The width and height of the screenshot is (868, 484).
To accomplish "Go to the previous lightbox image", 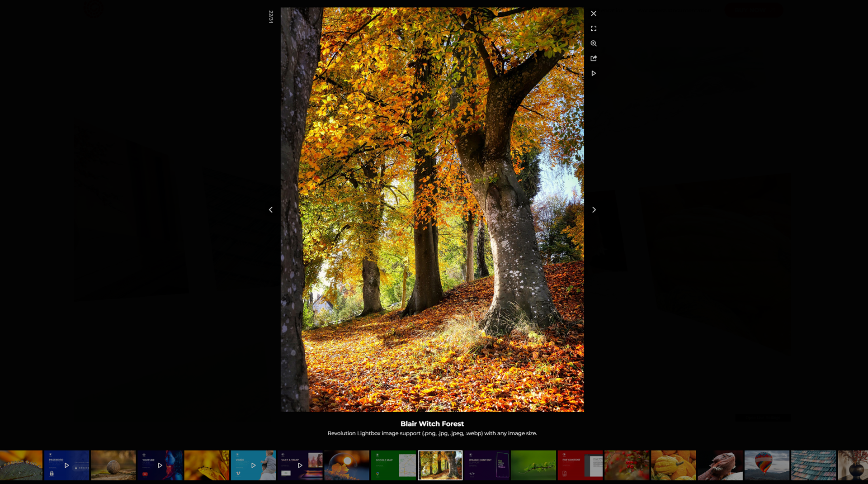I will 271,209.
